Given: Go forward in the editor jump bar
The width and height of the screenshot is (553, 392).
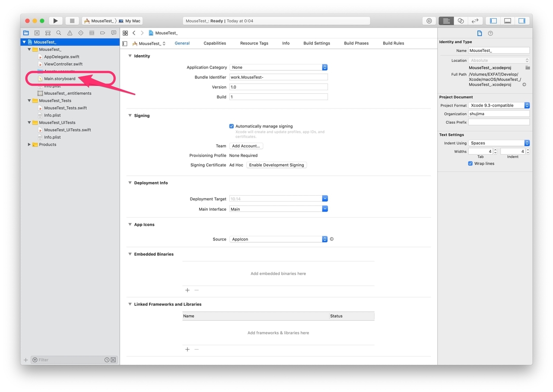Looking at the screenshot, I should tap(142, 33).
